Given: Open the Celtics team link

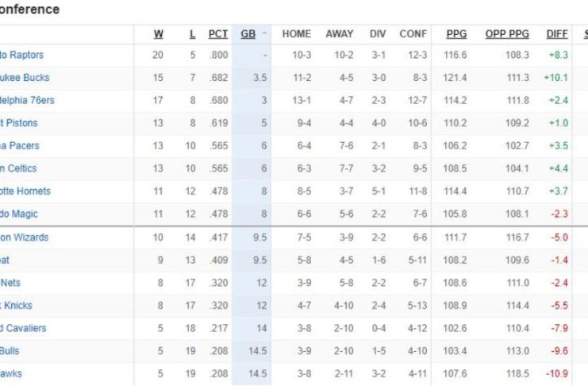Looking at the screenshot, I should coord(19,168).
